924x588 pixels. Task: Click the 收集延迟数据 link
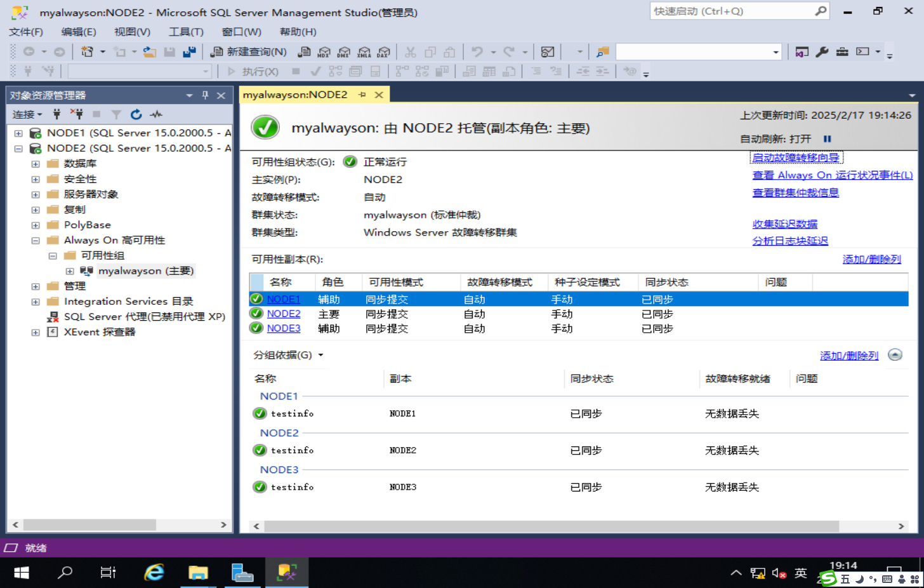(x=785, y=224)
